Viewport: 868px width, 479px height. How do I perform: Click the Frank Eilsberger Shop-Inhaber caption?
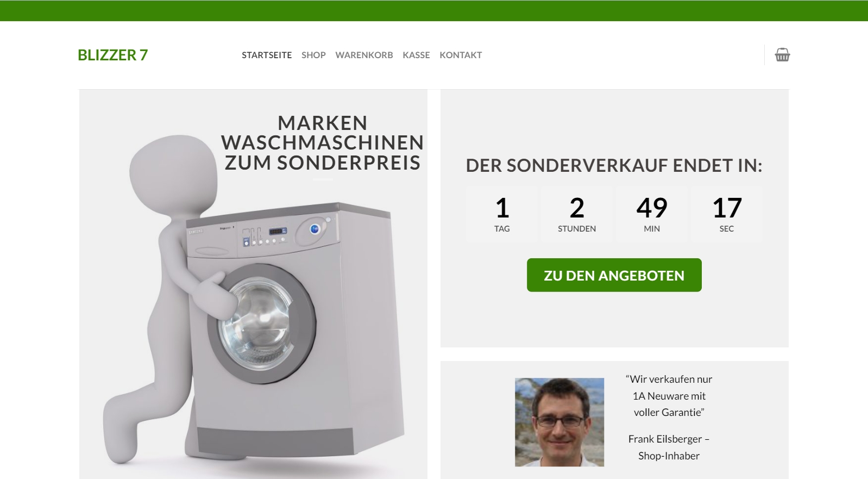tap(669, 447)
